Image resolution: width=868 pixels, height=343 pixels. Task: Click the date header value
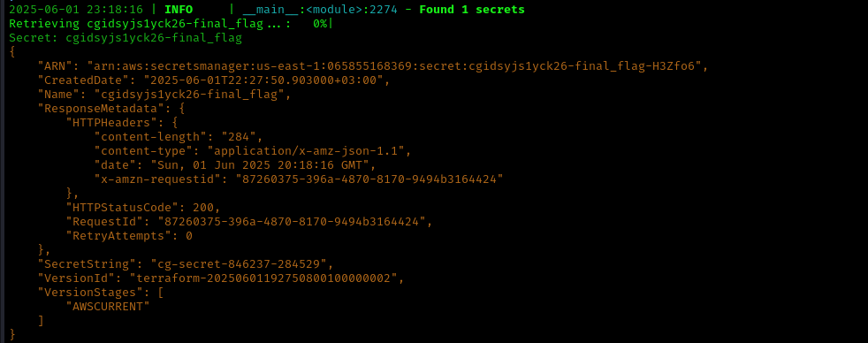click(x=260, y=164)
